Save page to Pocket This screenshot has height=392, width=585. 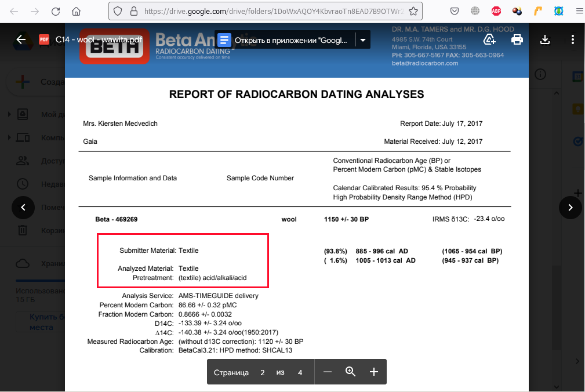[x=455, y=11]
